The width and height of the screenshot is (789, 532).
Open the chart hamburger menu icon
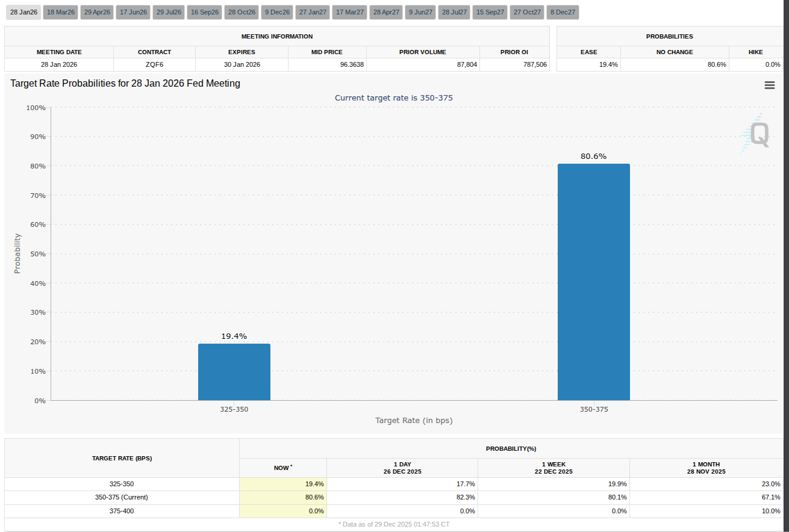tap(769, 85)
